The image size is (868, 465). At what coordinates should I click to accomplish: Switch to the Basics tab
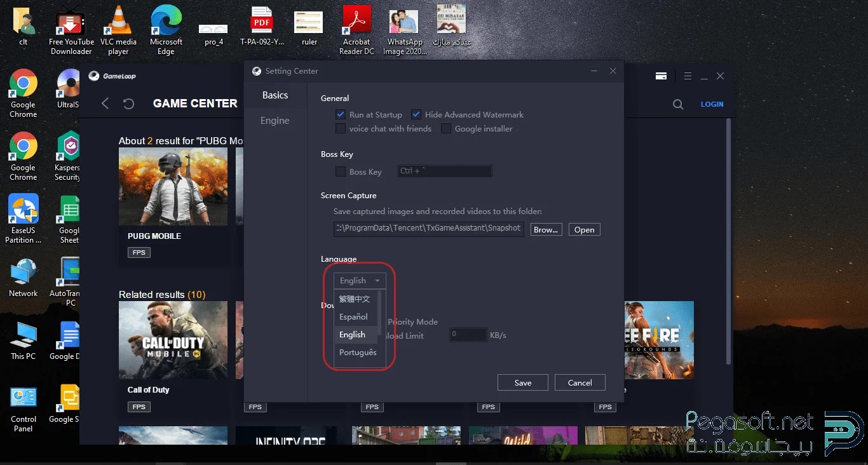275,95
